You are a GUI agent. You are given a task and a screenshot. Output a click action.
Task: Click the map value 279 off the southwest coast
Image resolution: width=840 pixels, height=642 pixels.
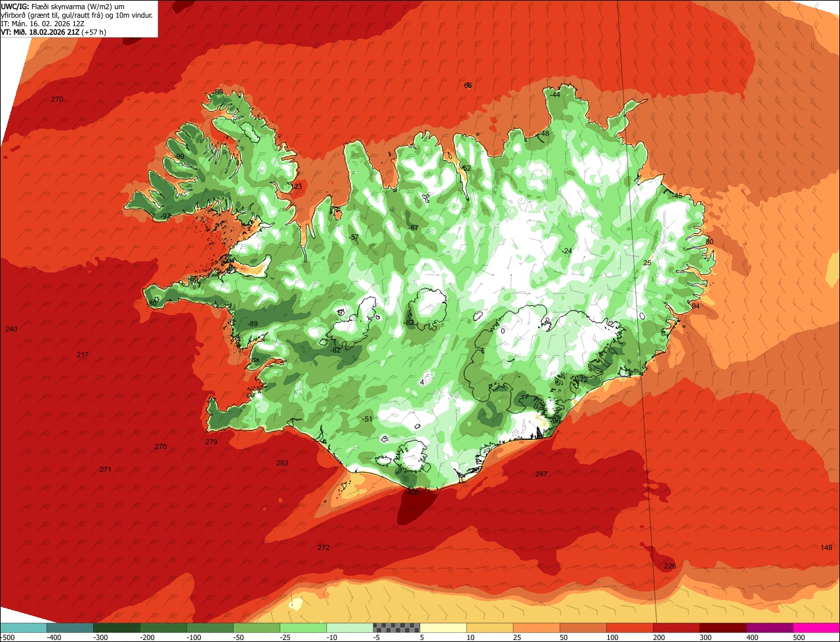click(x=211, y=442)
